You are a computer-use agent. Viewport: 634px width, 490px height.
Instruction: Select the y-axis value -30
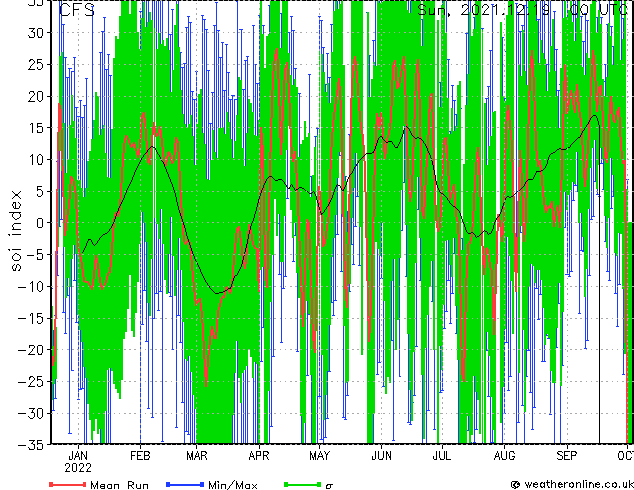pyautogui.click(x=31, y=413)
